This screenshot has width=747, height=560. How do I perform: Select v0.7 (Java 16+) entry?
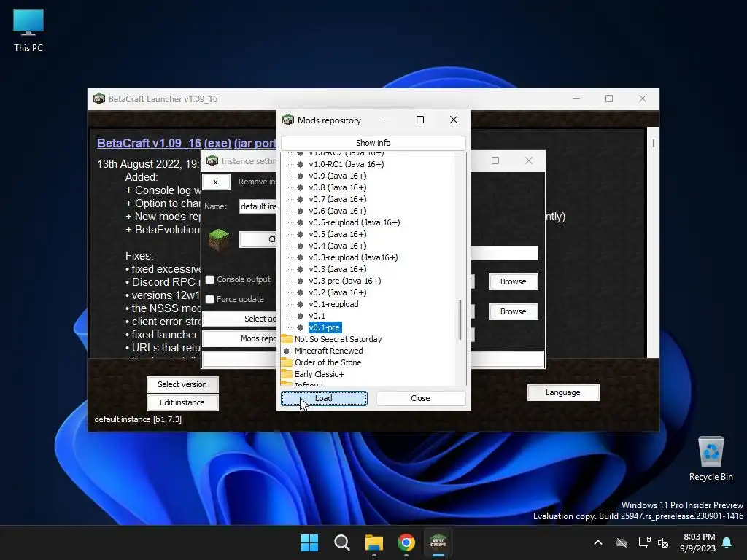pyautogui.click(x=337, y=199)
